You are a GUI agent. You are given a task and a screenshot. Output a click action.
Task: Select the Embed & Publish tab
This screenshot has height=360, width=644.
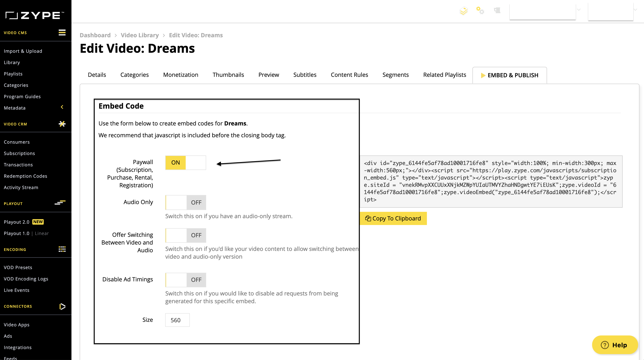pyautogui.click(x=510, y=75)
